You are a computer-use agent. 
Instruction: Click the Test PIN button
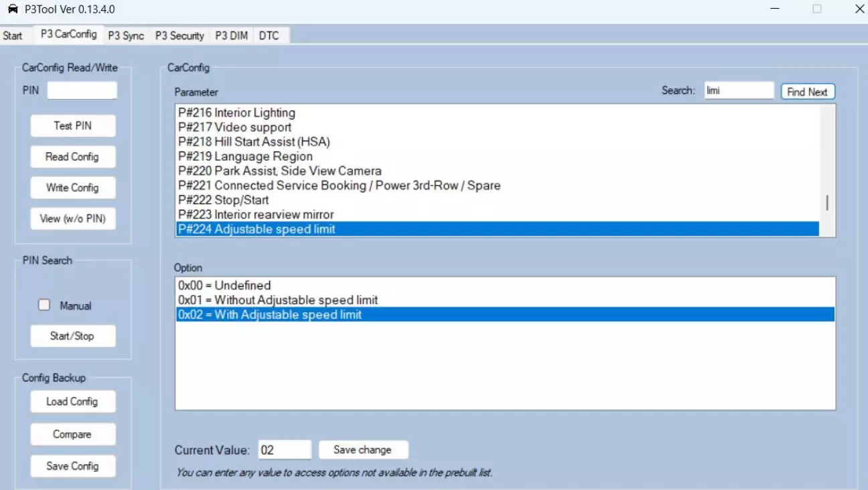[x=72, y=126]
